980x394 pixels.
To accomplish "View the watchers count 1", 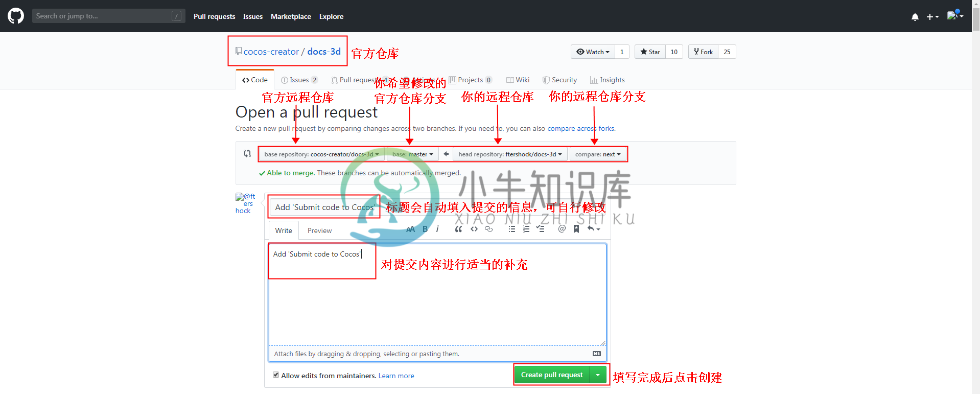I will point(622,52).
